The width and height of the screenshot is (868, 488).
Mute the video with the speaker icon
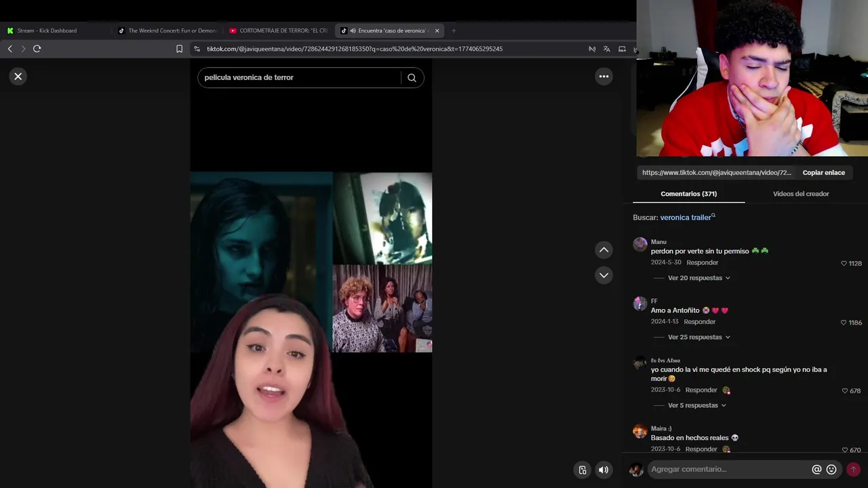point(604,470)
